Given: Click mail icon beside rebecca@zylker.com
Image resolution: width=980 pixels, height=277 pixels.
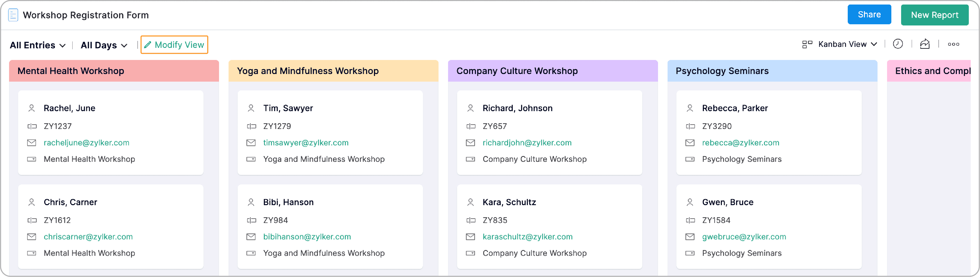Looking at the screenshot, I should pyautogui.click(x=690, y=143).
